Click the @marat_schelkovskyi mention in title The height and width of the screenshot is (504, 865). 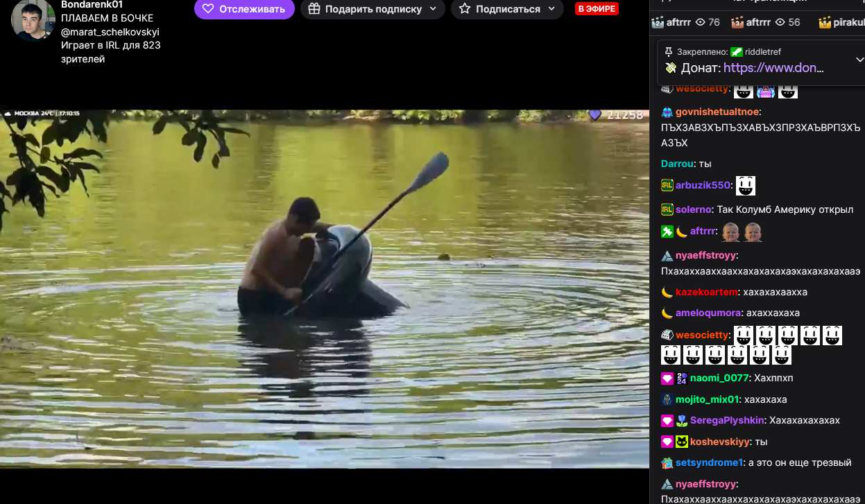(110, 32)
